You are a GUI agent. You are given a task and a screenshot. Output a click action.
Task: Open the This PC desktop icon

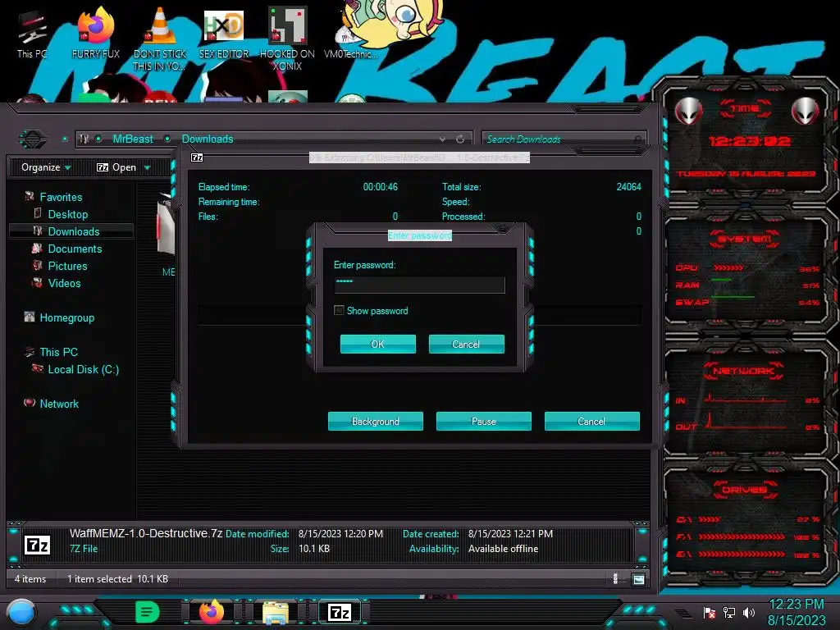(x=32, y=34)
